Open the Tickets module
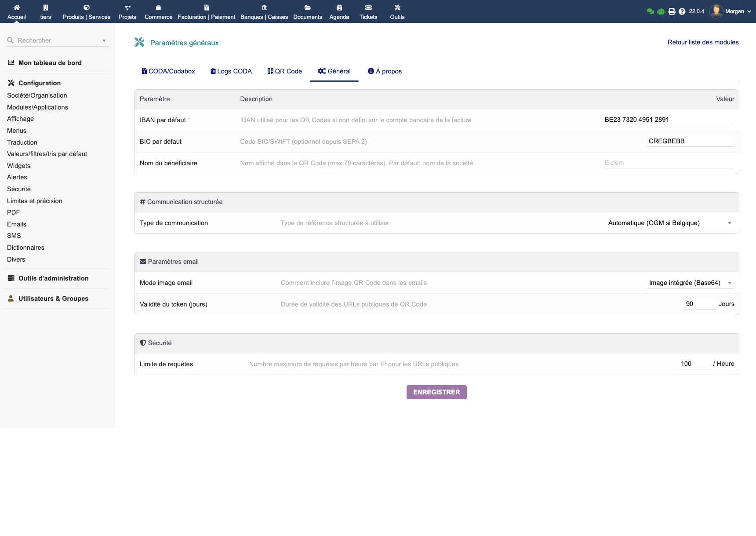 [368, 11]
